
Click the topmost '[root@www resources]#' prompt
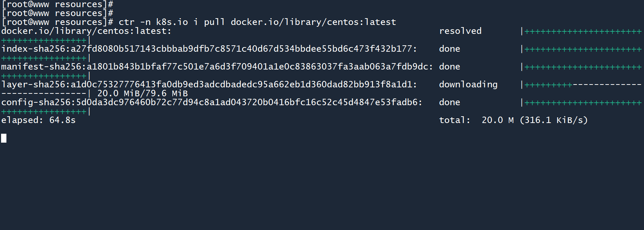(57, 4)
